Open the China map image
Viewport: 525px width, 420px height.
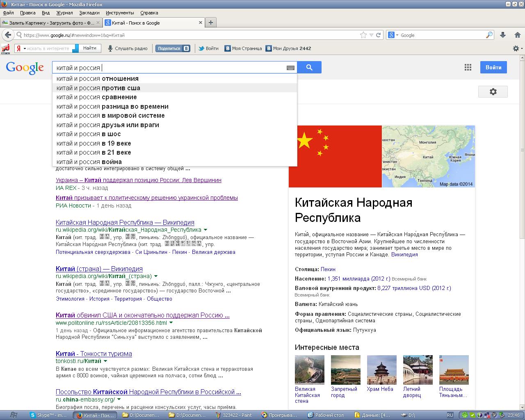pyautogui.click(x=429, y=156)
